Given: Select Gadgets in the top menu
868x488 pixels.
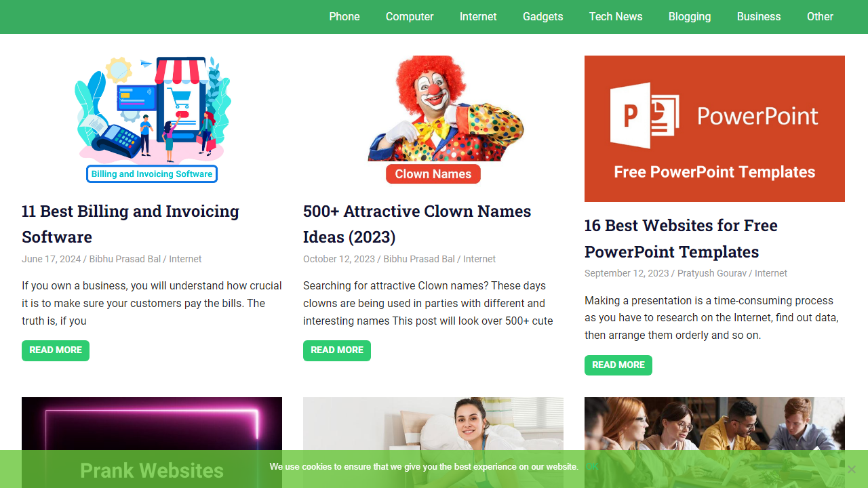Looking at the screenshot, I should [543, 16].
